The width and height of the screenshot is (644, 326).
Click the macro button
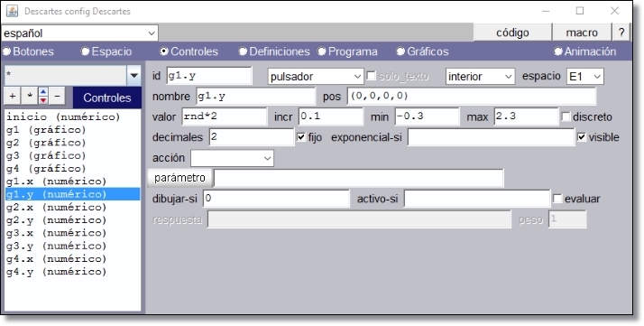point(582,33)
